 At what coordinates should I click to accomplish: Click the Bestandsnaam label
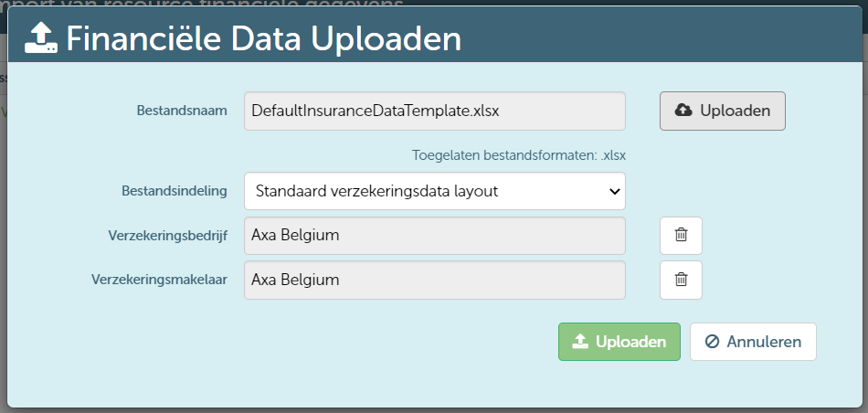[x=181, y=111]
